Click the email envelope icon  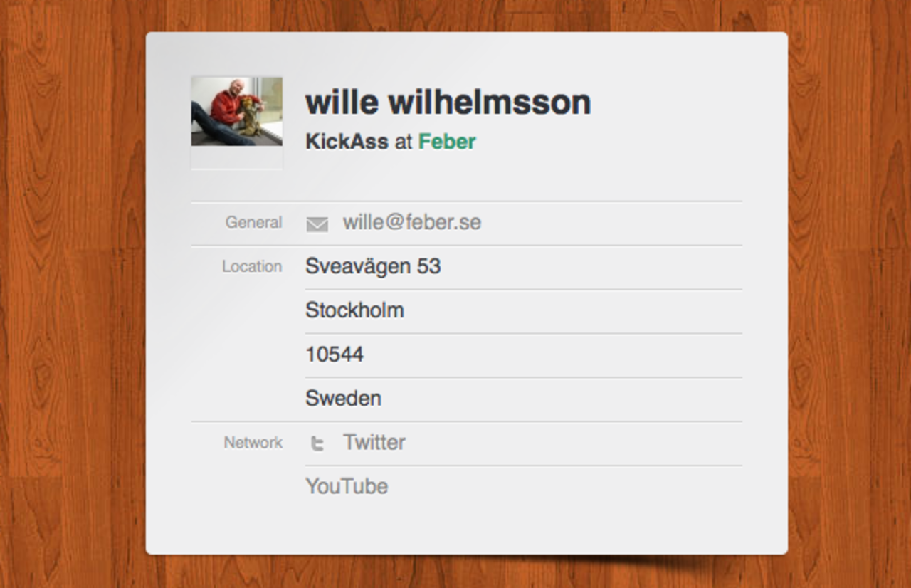[x=317, y=224]
